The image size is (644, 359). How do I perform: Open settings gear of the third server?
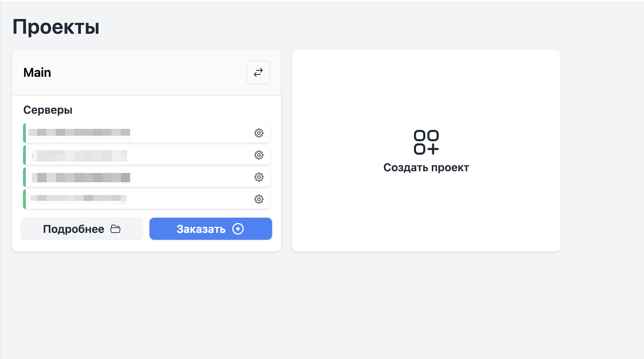[259, 177]
